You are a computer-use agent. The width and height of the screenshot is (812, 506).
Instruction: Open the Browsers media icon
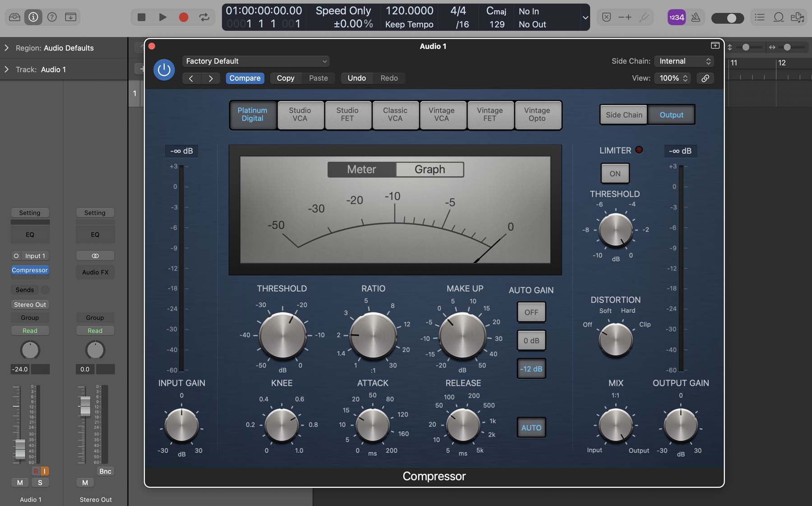click(x=797, y=17)
